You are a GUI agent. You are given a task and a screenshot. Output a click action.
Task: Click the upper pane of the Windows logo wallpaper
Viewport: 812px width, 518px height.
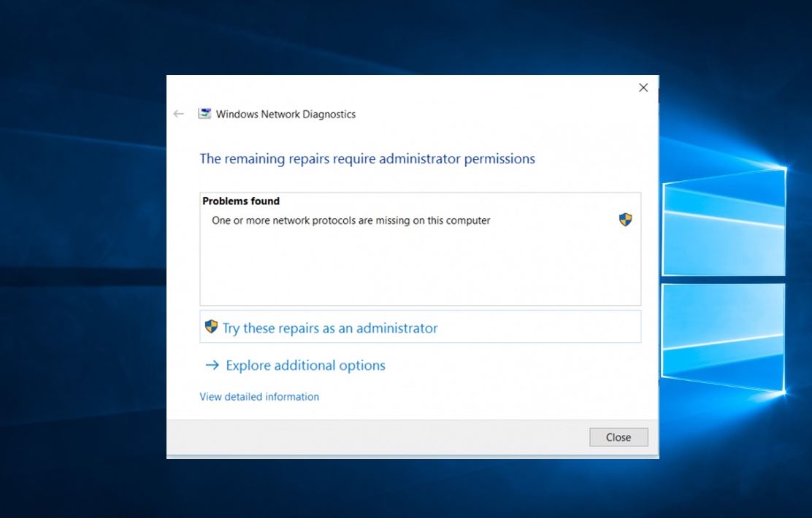pyautogui.click(x=723, y=223)
